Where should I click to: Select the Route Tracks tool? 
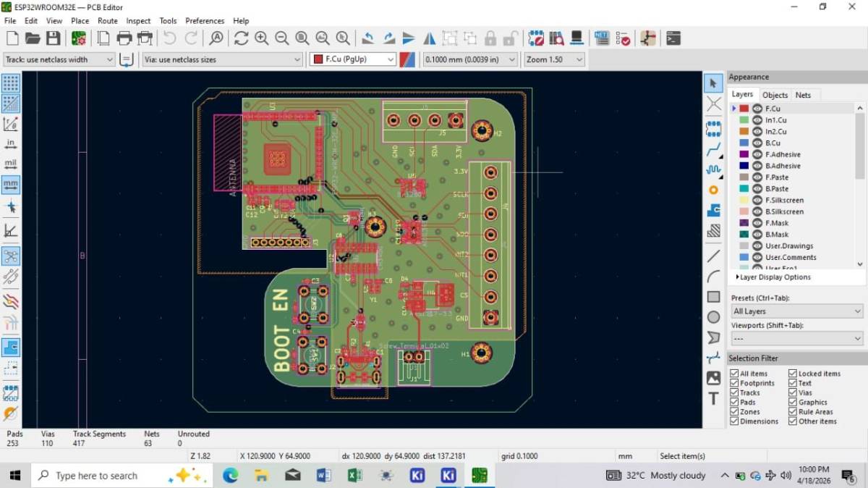[713, 150]
